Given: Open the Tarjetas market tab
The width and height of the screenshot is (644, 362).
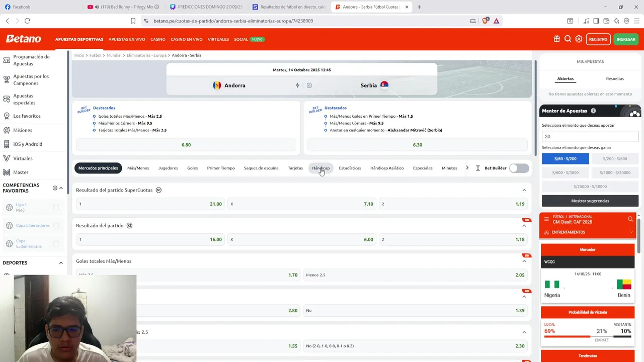Looking at the screenshot, I should coord(295,168).
